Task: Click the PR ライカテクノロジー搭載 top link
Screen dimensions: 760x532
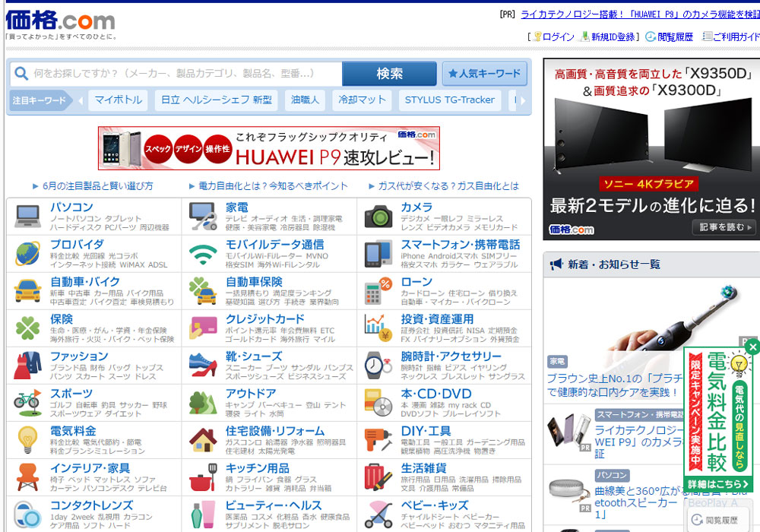Action: [x=640, y=14]
